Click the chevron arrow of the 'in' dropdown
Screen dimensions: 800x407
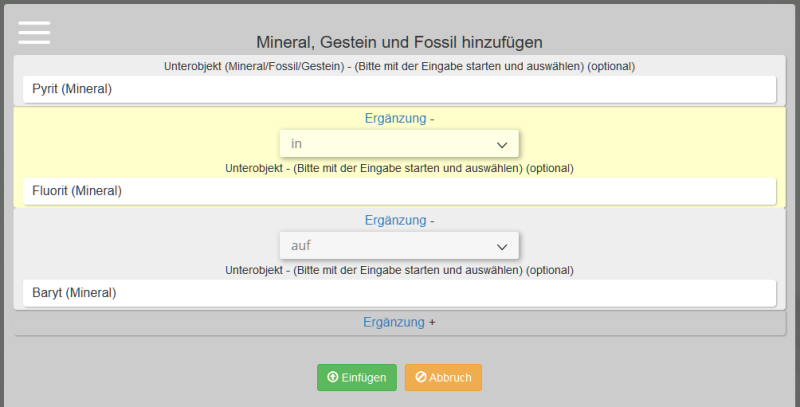pos(502,144)
